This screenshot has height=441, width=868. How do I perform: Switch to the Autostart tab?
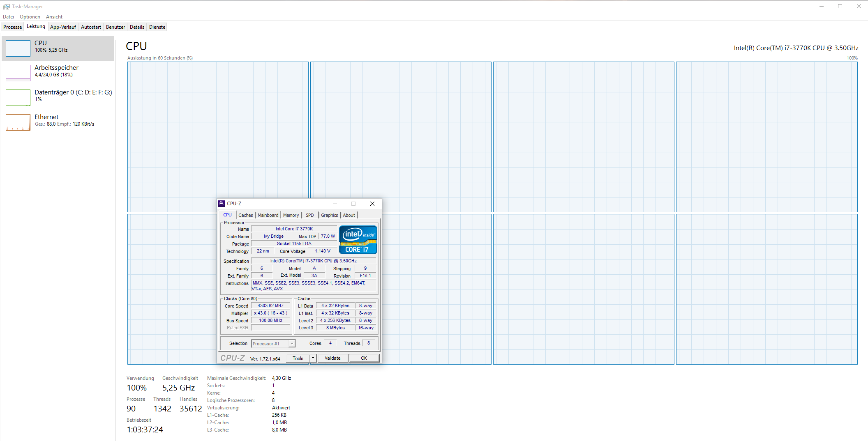click(x=91, y=27)
